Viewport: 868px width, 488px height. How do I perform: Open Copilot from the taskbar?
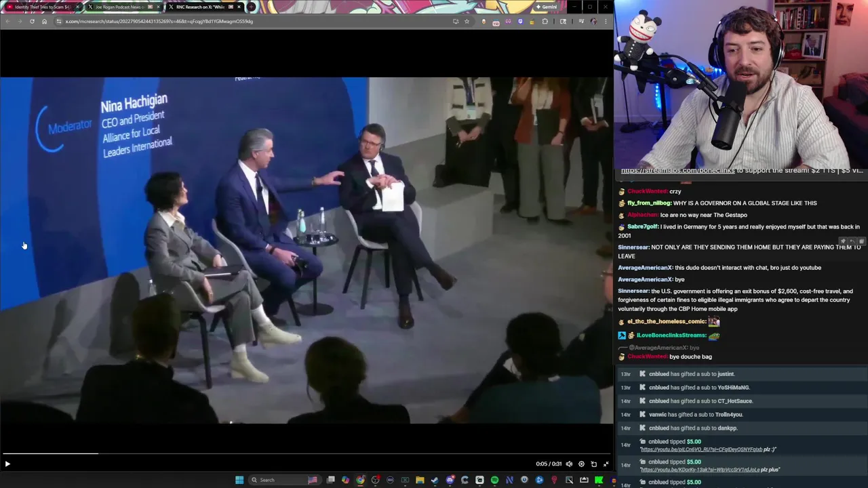tap(345, 480)
